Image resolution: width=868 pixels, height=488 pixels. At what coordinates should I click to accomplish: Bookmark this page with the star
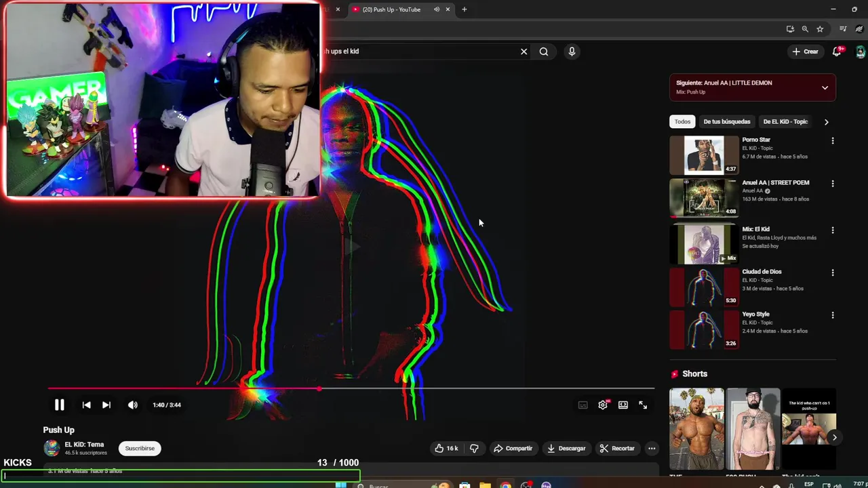pyautogui.click(x=820, y=29)
